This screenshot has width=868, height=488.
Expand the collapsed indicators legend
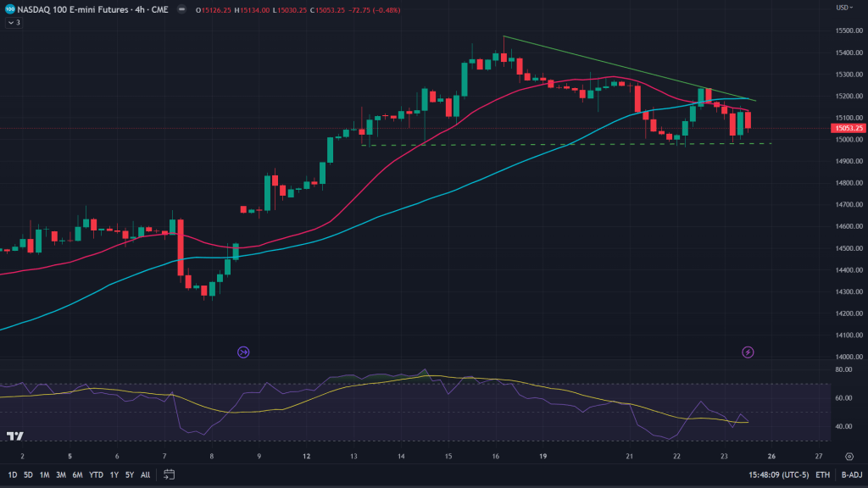point(13,23)
